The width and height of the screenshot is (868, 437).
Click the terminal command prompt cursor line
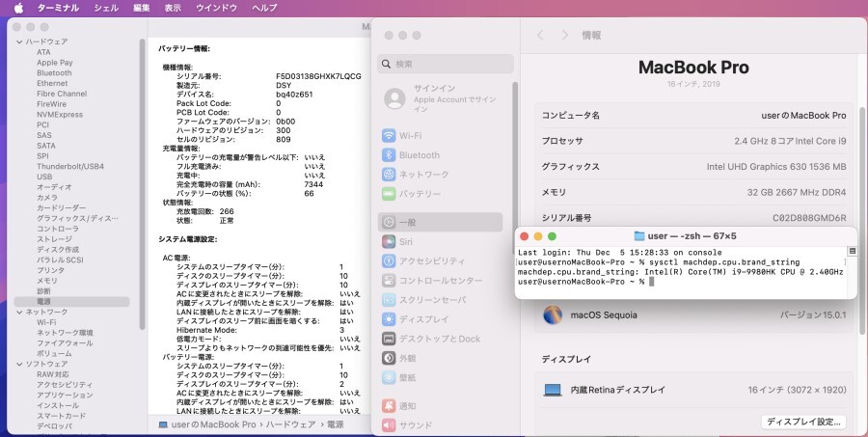click(x=585, y=282)
